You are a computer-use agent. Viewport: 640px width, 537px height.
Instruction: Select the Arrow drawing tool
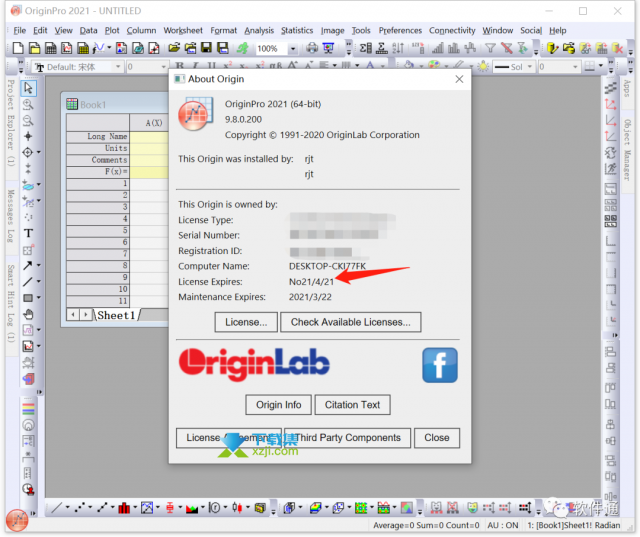(27, 266)
